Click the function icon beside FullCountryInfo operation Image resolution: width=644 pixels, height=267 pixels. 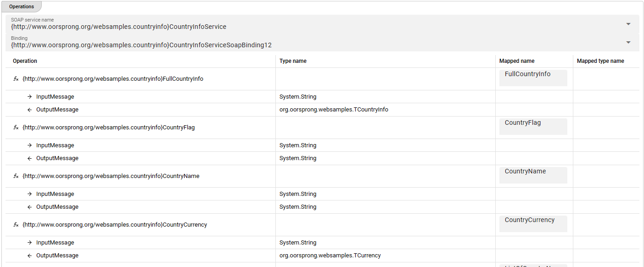(x=16, y=79)
